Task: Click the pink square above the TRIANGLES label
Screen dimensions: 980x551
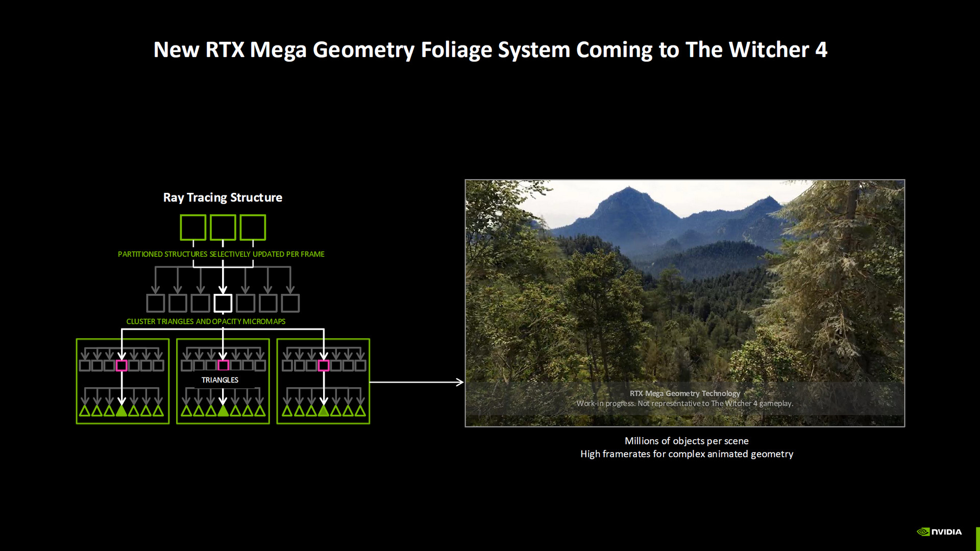Action: 223,365
